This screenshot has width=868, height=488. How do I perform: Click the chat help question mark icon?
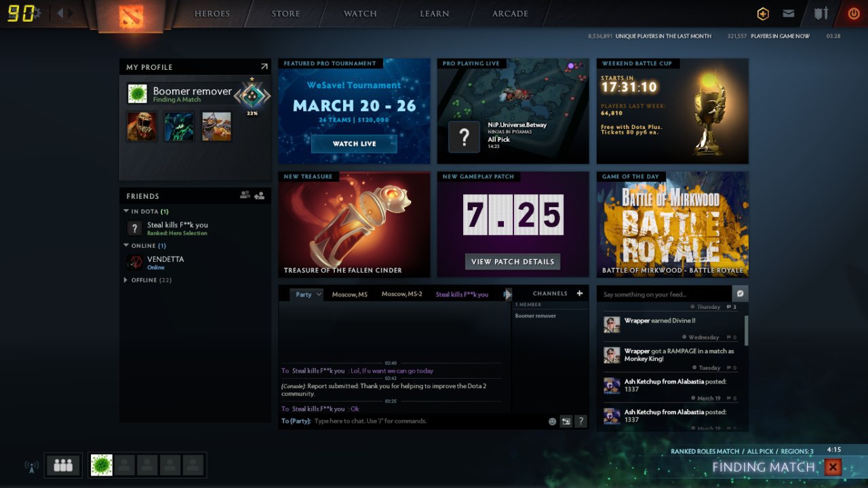pos(580,421)
